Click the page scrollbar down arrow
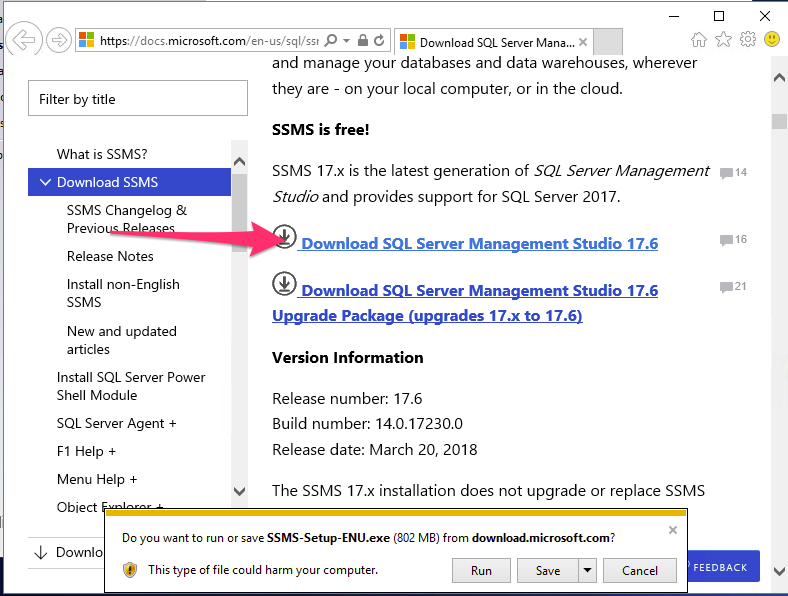 coord(779,571)
